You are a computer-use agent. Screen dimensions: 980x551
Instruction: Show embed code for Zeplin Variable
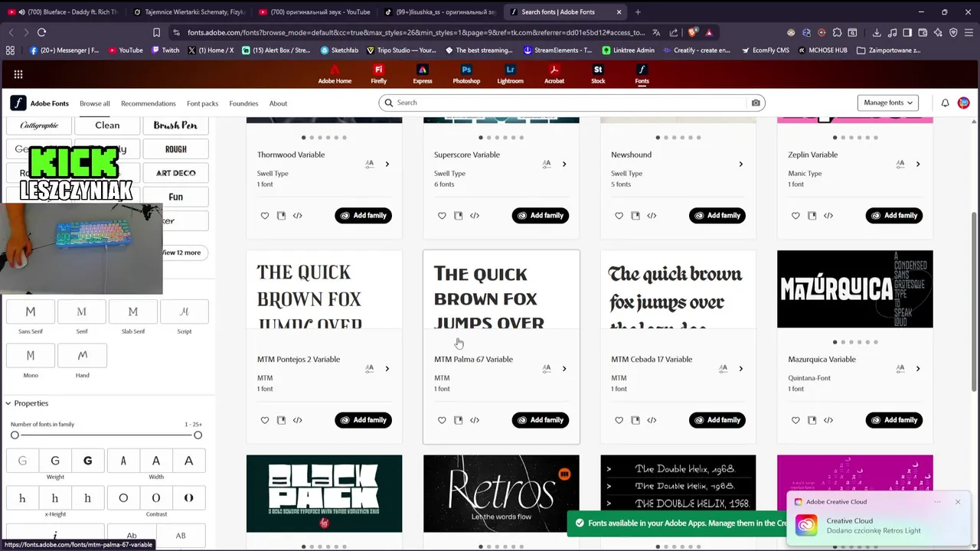point(828,216)
